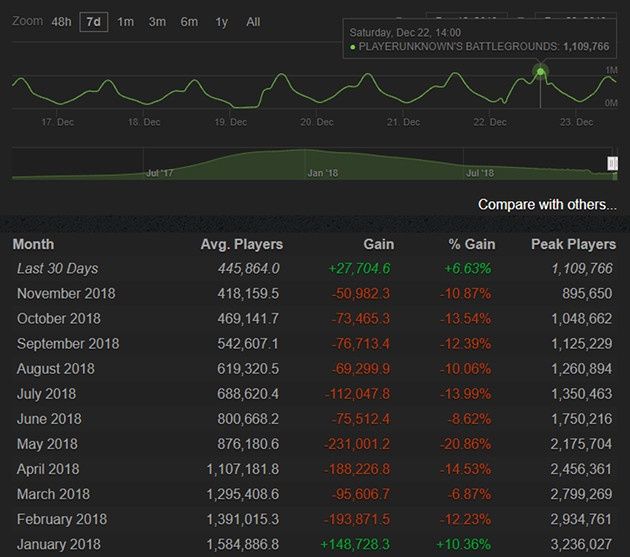Click the highlighted peak point on the chart
This screenshot has height=557, width=630.
tap(540, 72)
